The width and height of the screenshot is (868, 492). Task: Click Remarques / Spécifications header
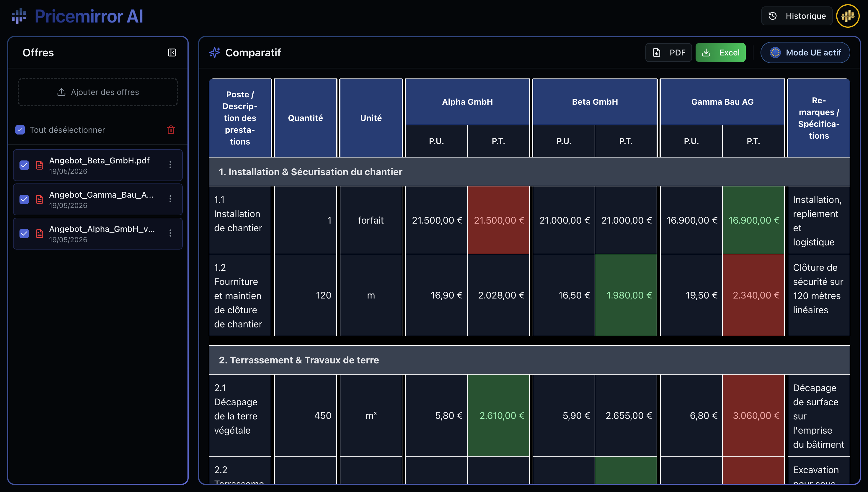click(819, 118)
